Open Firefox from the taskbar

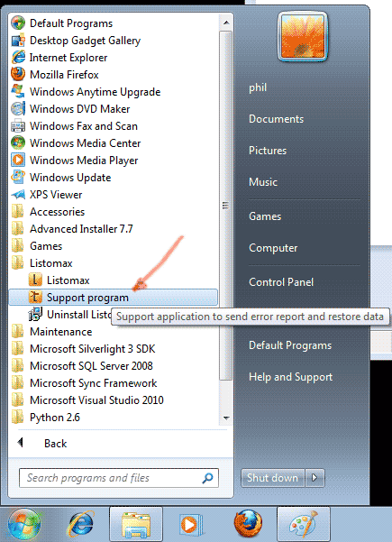(x=248, y=524)
